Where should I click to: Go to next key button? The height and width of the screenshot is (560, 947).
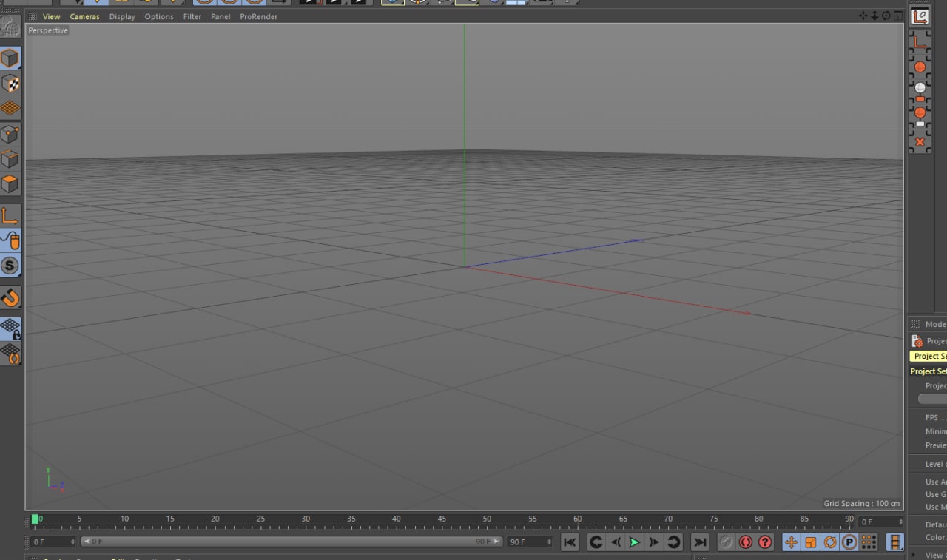pyautogui.click(x=673, y=542)
